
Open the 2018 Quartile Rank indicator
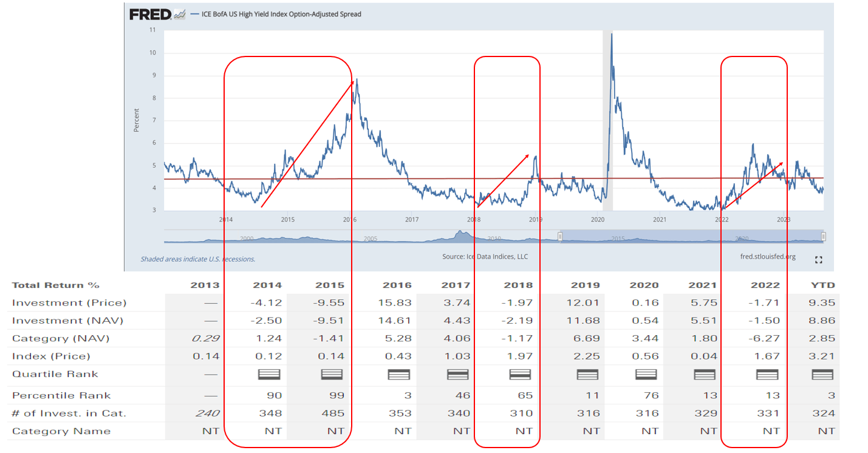coord(521,375)
